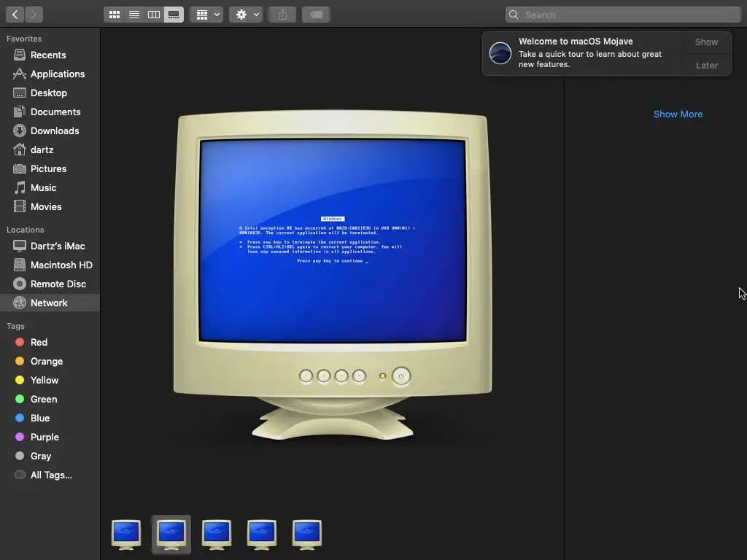Switch to gallery view
This screenshot has height=560, width=747.
pyautogui.click(x=174, y=15)
